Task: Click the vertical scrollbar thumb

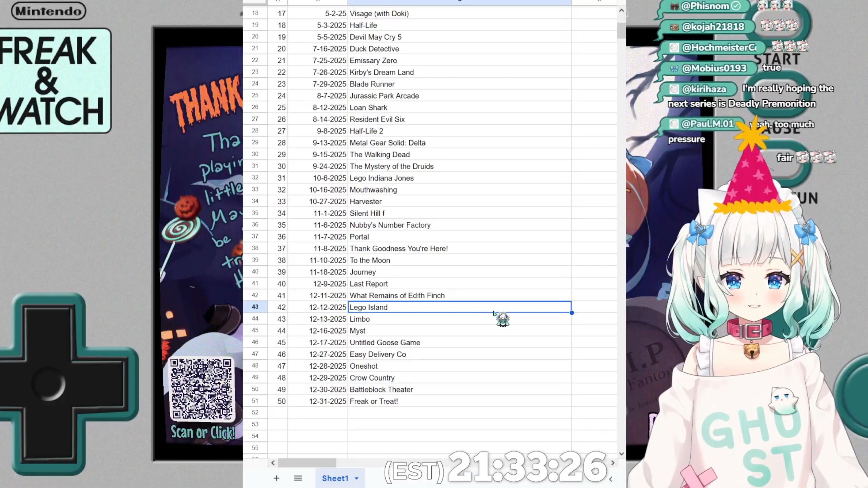Action: click(x=621, y=30)
